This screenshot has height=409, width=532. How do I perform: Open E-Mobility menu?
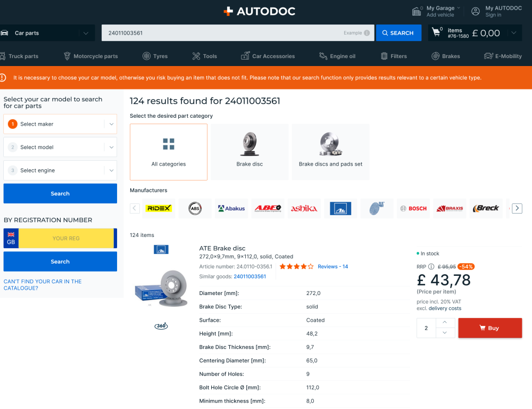point(503,56)
